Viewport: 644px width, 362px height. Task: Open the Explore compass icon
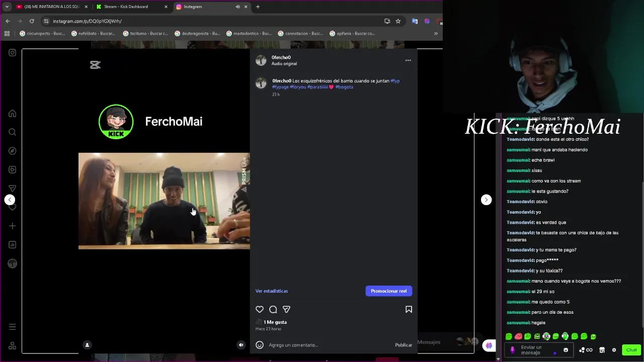[x=12, y=151]
